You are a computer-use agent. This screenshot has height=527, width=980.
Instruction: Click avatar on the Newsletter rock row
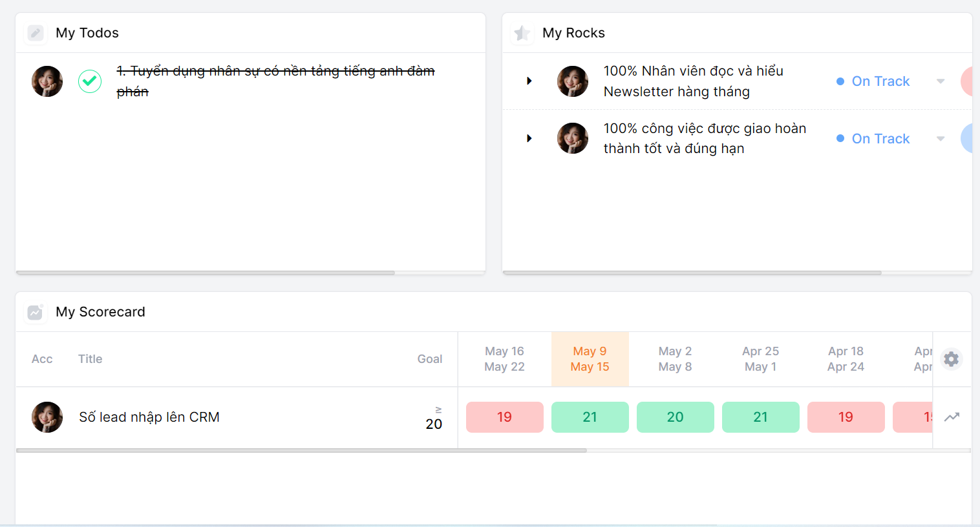click(x=573, y=81)
